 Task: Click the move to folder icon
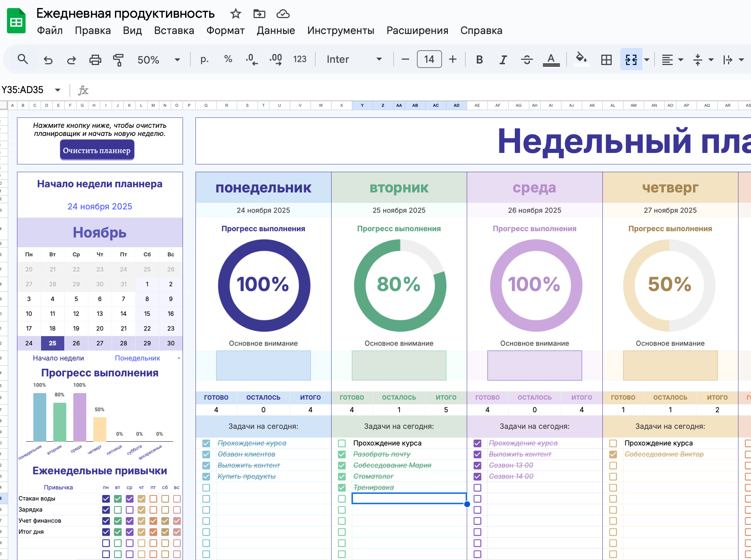[x=259, y=14]
